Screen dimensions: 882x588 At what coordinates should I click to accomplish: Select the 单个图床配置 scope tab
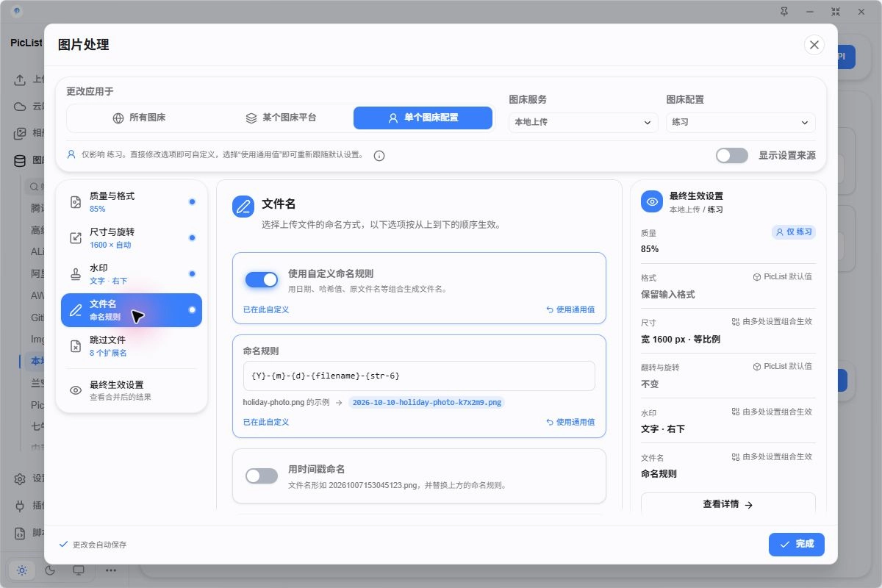tap(423, 118)
